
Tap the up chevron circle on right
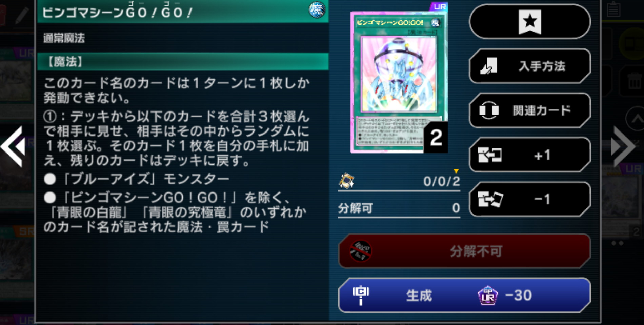click(x=636, y=119)
